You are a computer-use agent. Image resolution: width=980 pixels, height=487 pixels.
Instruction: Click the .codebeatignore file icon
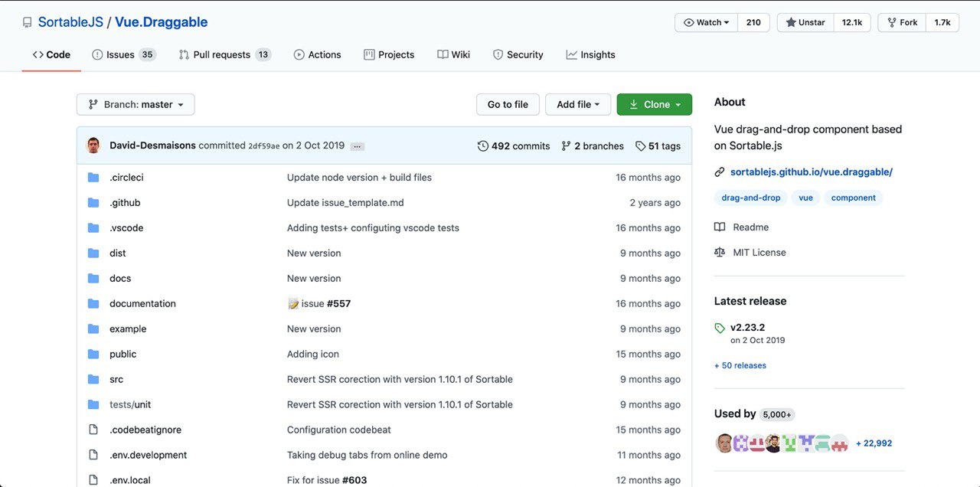(x=93, y=430)
